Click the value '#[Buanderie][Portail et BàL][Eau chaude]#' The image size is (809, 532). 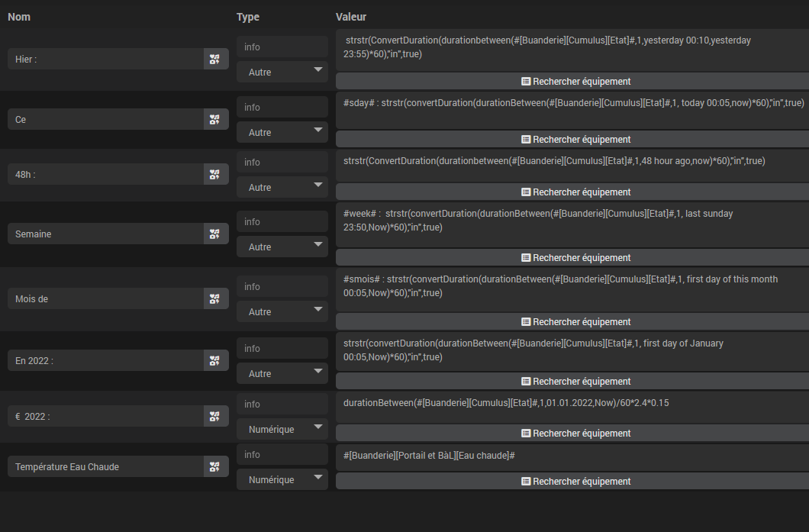[x=572, y=457]
